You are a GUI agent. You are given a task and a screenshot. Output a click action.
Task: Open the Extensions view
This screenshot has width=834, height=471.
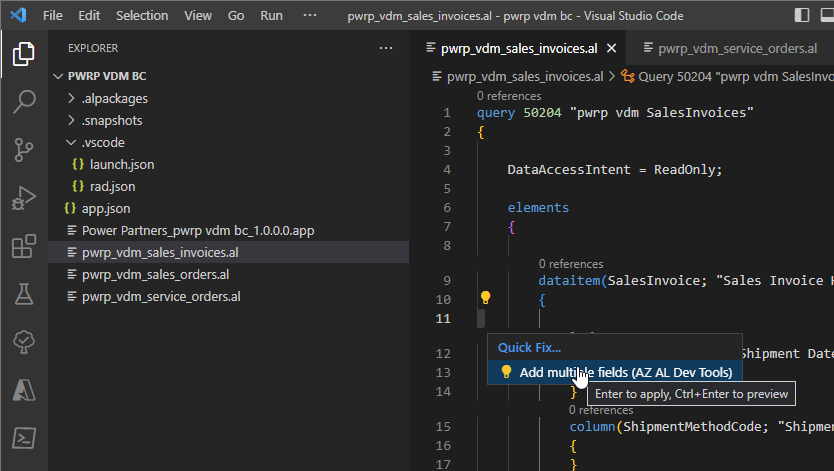click(23, 246)
